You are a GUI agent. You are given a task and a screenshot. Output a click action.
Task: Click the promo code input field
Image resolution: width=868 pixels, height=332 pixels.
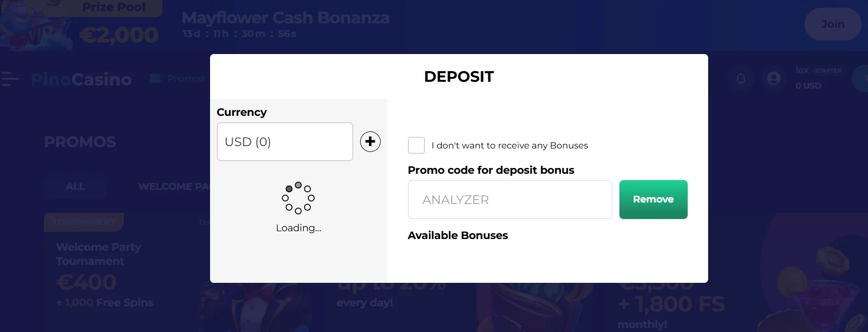pyautogui.click(x=510, y=200)
